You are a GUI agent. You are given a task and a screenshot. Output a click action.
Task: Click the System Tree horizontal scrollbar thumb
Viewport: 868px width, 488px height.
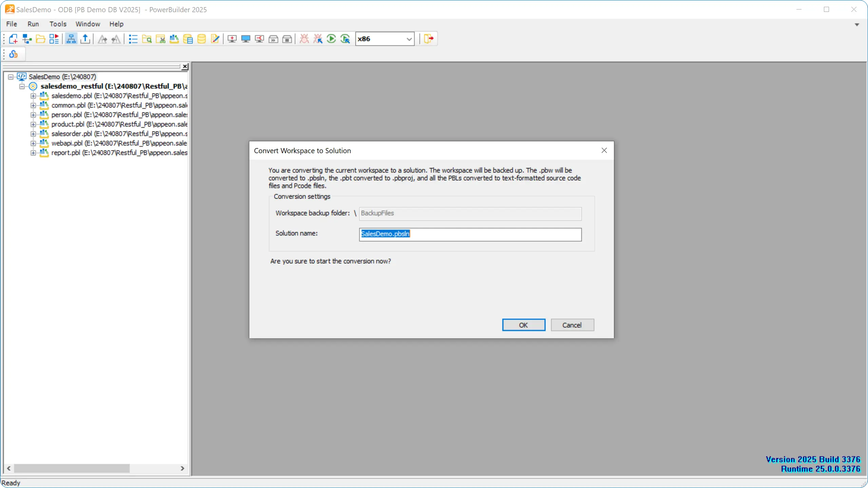[72, 468]
